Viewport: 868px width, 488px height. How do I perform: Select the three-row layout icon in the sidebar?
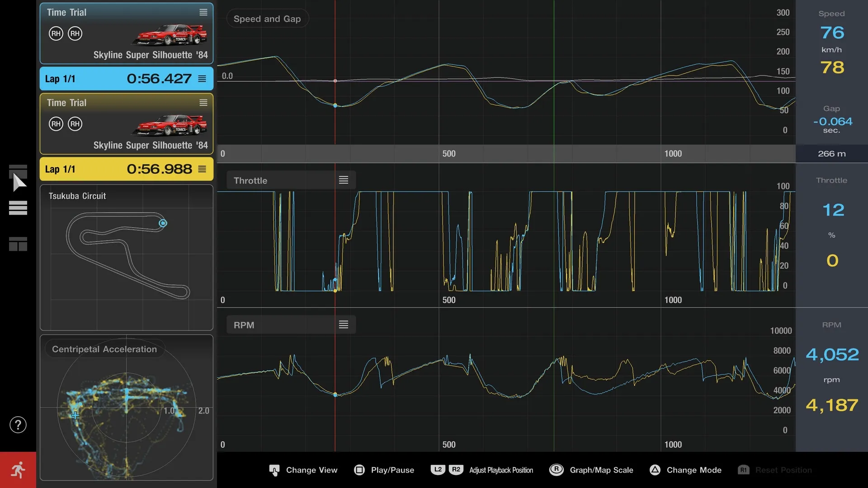(18, 208)
